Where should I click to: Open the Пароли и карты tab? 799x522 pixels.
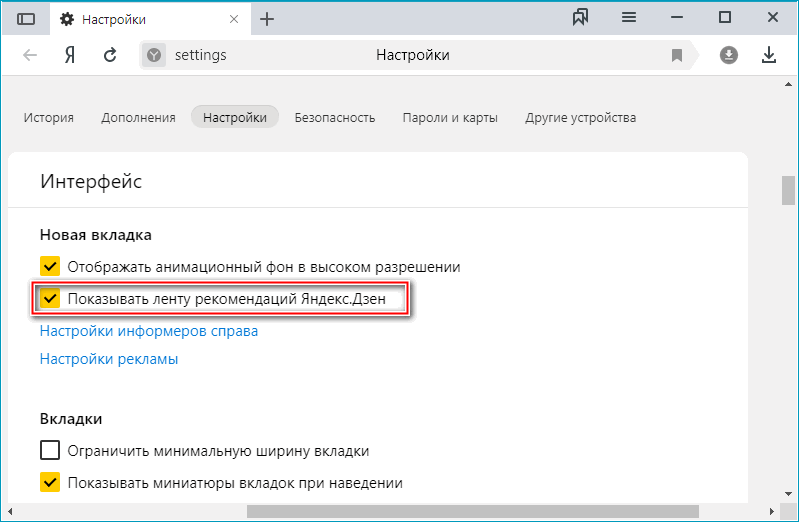point(450,118)
